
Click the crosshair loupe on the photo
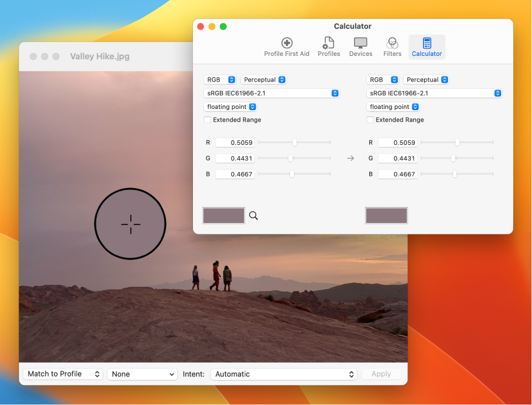pyautogui.click(x=130, y=224)
